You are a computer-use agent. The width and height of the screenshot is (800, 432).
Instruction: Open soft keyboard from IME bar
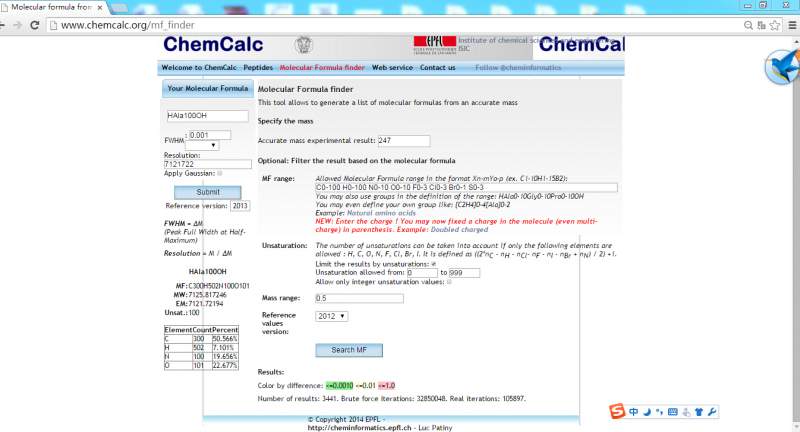[673, 412]
